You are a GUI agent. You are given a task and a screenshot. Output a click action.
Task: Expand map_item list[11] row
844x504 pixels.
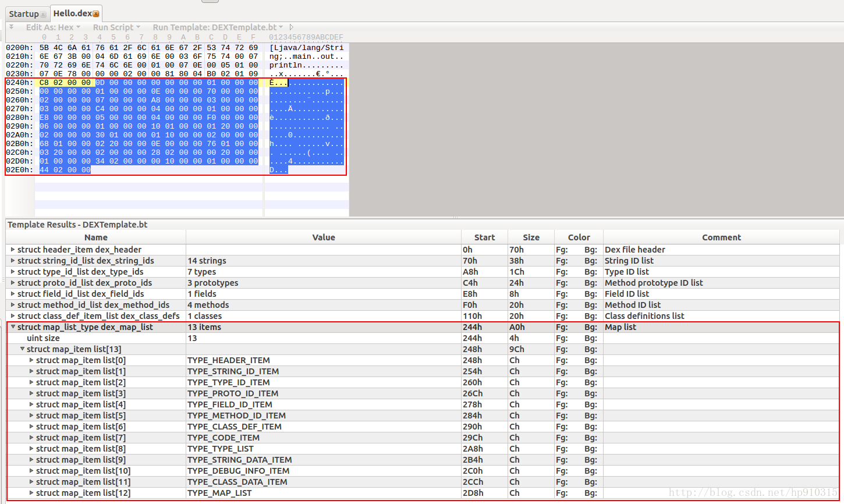(x=31, y=482)
